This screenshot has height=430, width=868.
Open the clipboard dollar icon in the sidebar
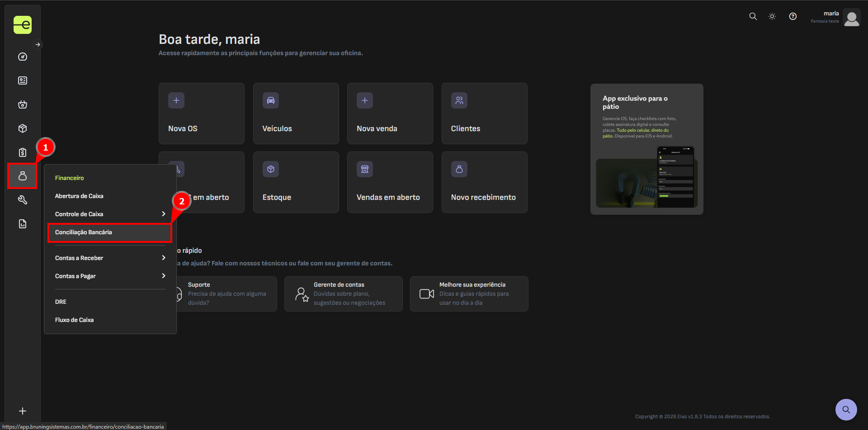(x=23, y=152)
